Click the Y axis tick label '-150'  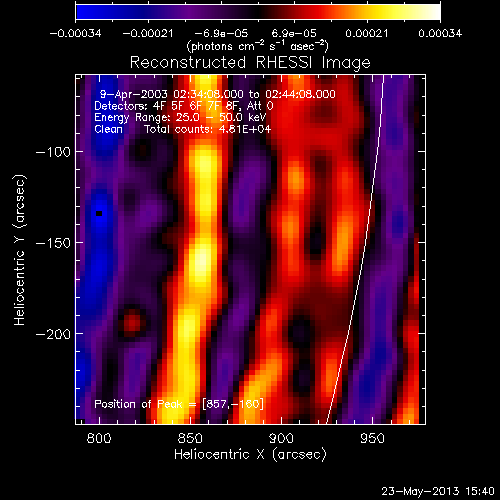click(53, 243)
